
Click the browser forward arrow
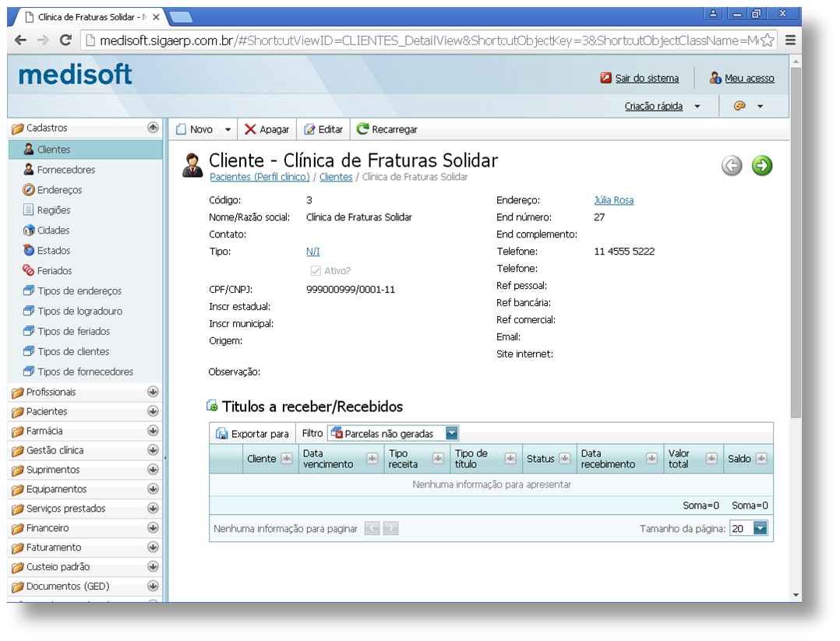43,41
